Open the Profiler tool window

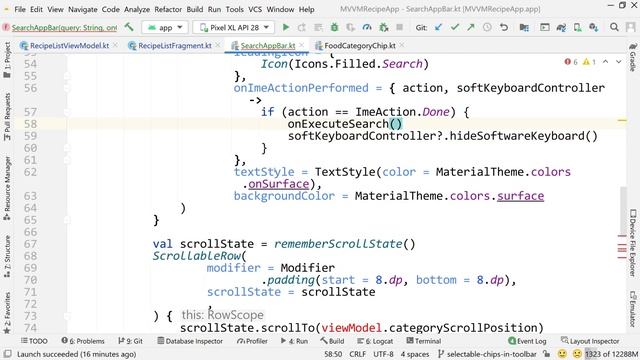(252, 341)
